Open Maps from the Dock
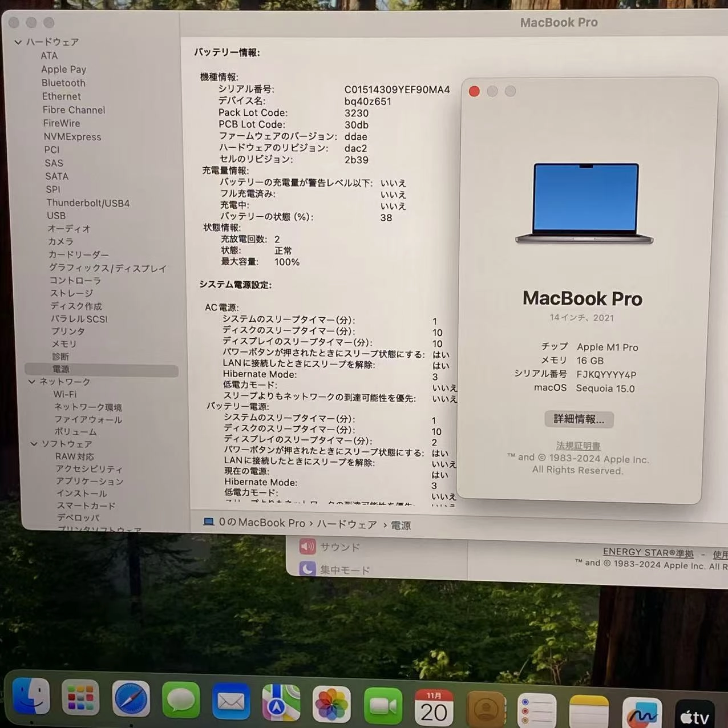The image size is (728, 728). (x=281, y=705)
